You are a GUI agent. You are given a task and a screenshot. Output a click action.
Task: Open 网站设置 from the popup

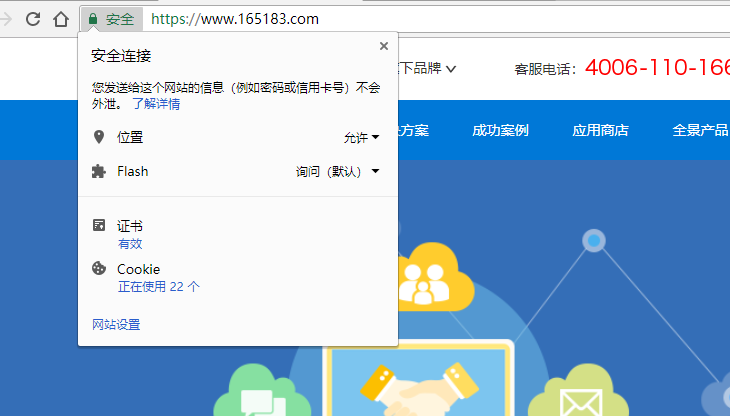[x=116, y=324]
